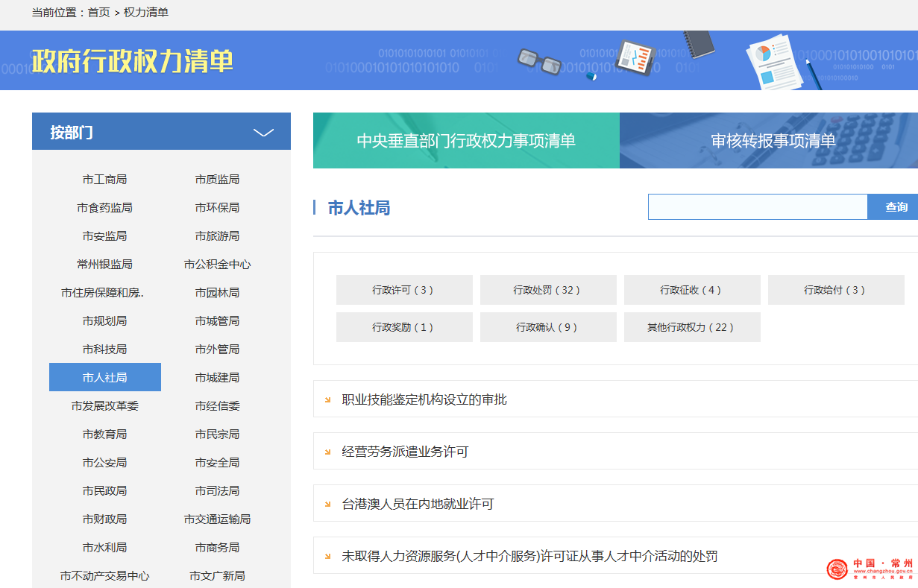Select 其他行政权力 (22) category
The image size is (918, 588).
click(x=691, y=327)
